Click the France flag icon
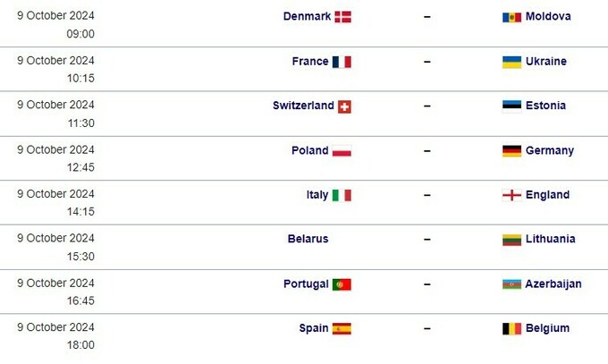608x364 pixels. [342, 62]
